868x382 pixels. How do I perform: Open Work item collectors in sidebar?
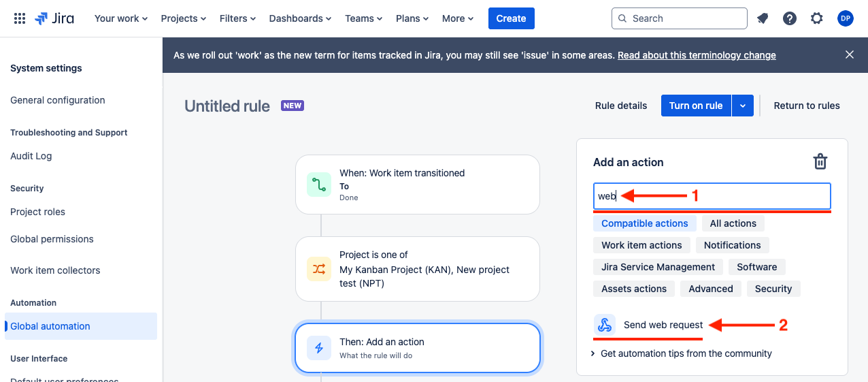pos(55,270)
